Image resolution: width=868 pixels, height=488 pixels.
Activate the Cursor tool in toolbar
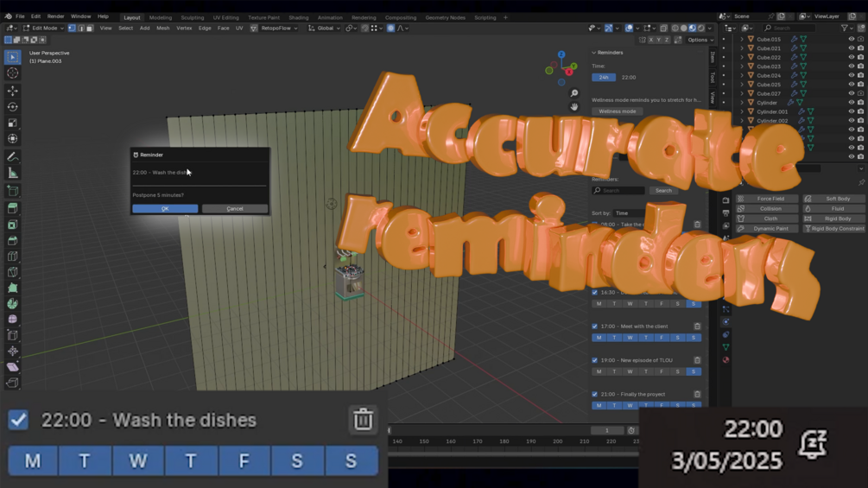point(13,73)
